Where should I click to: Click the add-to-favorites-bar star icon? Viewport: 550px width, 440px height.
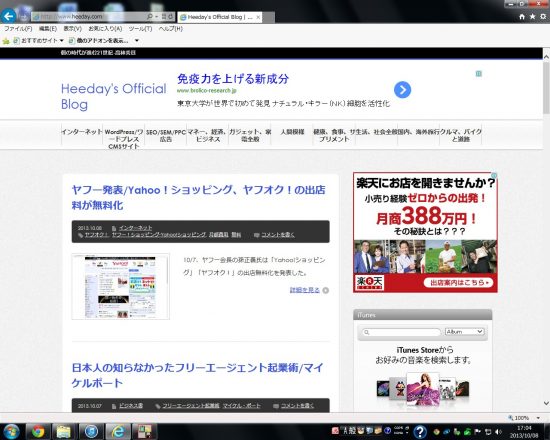(6, 41)
